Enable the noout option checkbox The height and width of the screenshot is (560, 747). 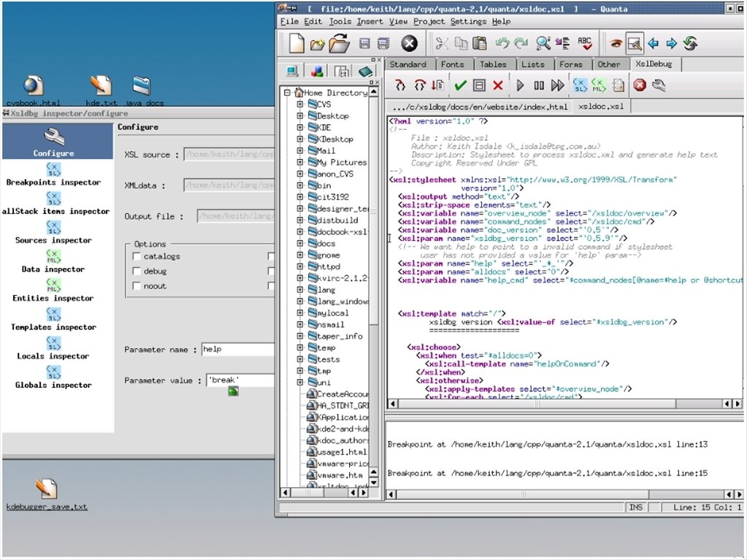(137, 285)
